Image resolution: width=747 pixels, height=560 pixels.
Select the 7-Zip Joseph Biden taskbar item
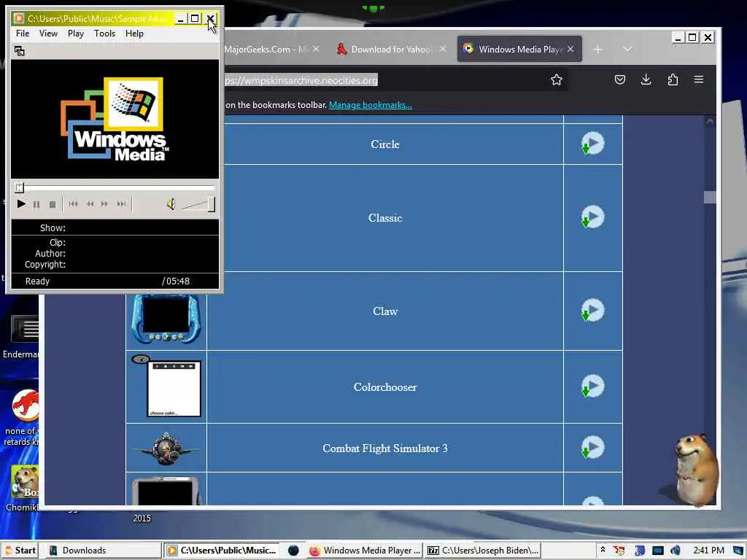click(483, 551)
